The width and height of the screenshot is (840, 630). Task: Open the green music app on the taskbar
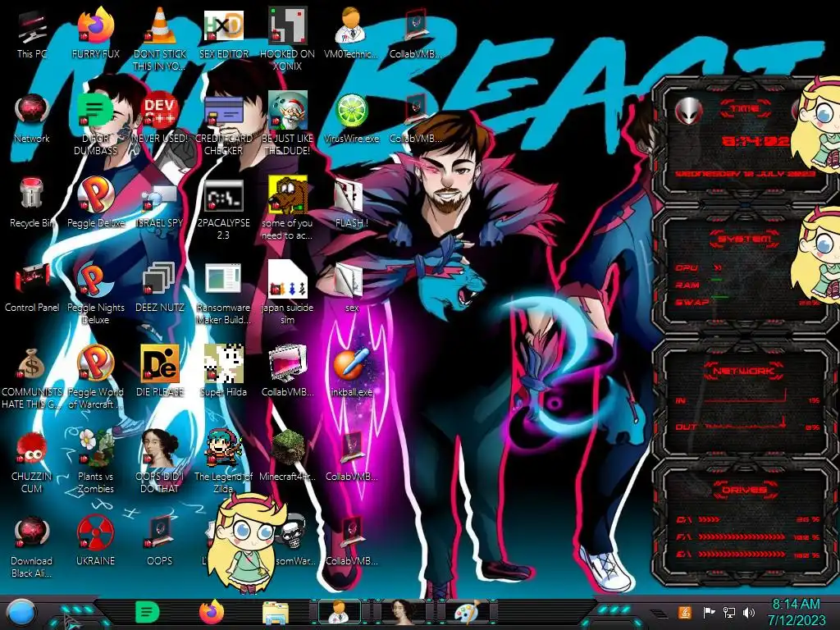(x=148, y=612)
